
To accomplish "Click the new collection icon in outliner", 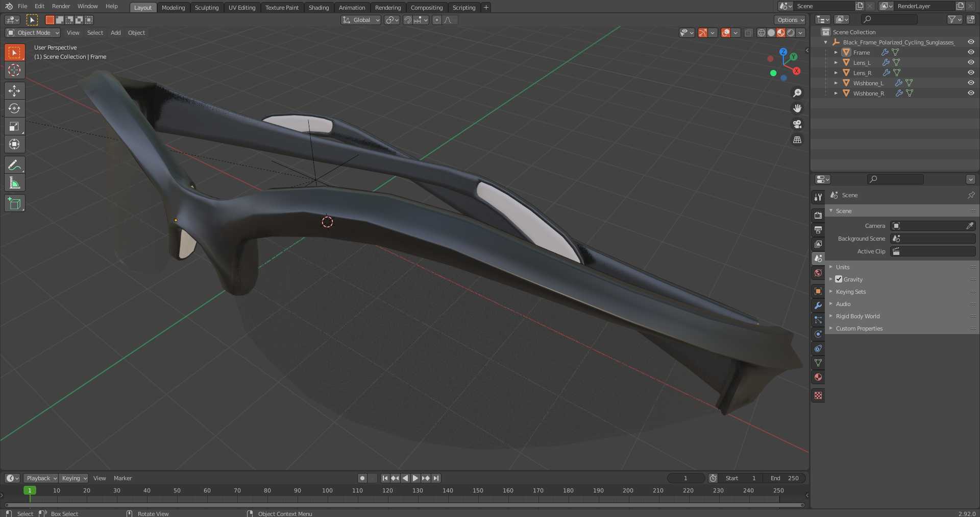I will [x=970, y=19].
